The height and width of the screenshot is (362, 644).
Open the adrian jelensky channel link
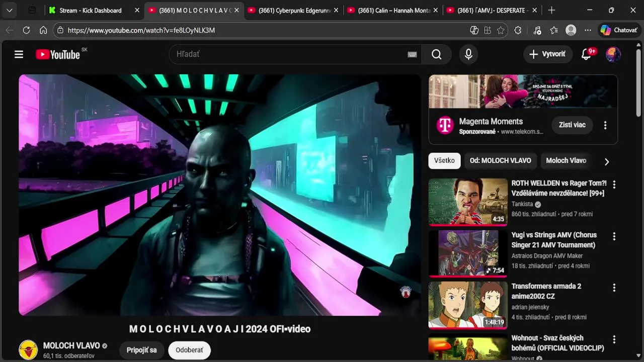(x=530, y=307)
